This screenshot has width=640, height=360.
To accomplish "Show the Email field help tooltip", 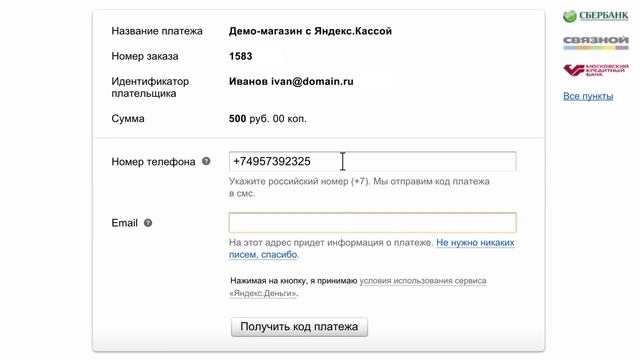I will point(148,223).
